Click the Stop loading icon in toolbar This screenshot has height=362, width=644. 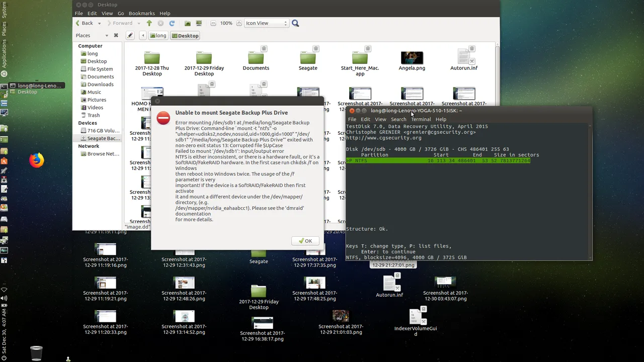pos(160,23)
